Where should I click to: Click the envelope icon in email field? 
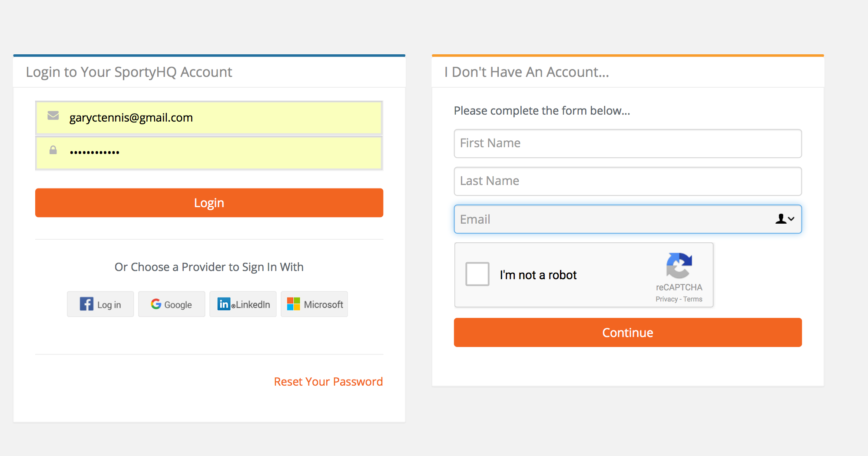click(53, 116)
